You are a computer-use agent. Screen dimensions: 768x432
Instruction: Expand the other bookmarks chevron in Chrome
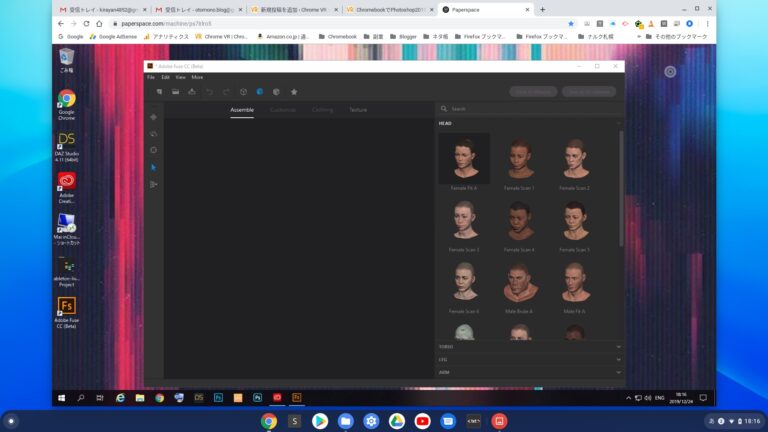click(x=639, y=37)
